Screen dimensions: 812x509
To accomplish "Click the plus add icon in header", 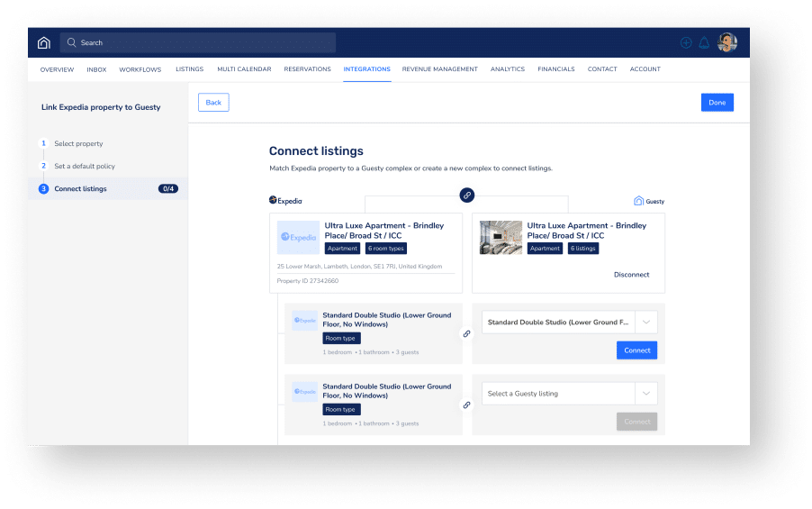I will pyautogui.click(x=686, y=43).
